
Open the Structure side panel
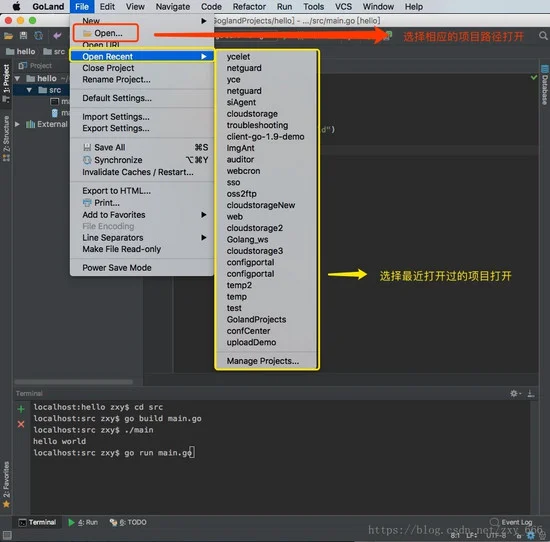point(6,138)
